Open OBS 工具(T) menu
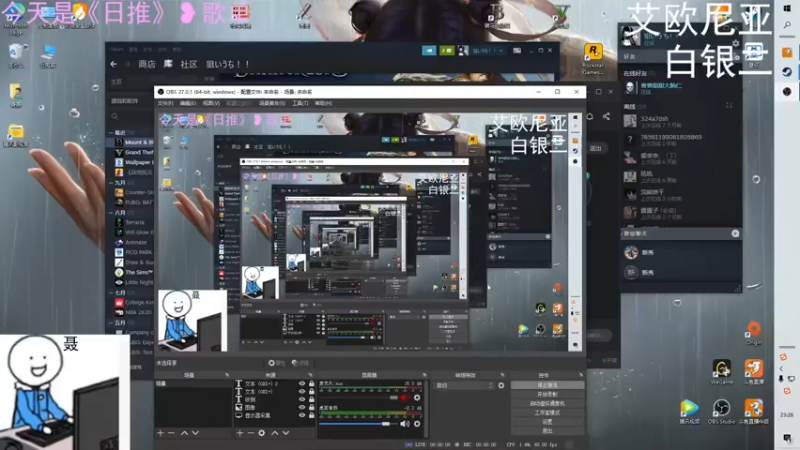The image size is (800, 450). click(x=300, y=104)
